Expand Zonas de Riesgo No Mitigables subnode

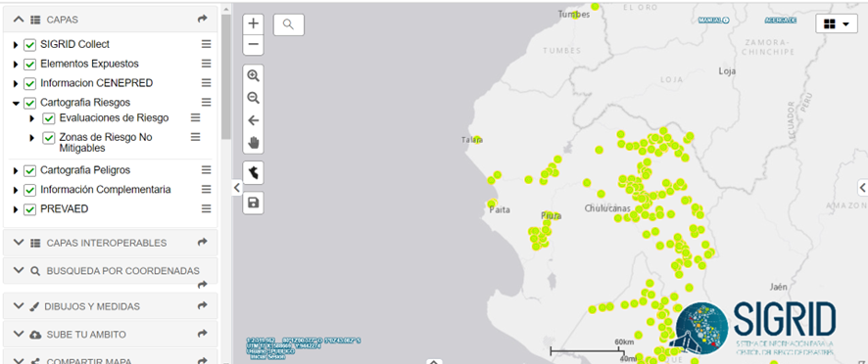point(32,137)
